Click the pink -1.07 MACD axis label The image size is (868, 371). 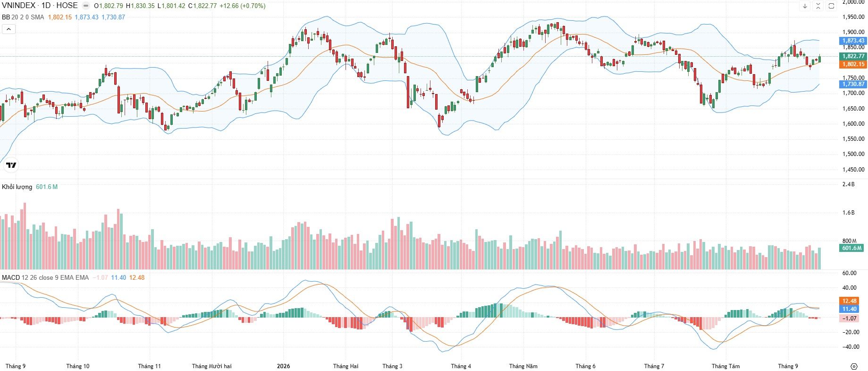pyautogui.click(x=850, y=319)
